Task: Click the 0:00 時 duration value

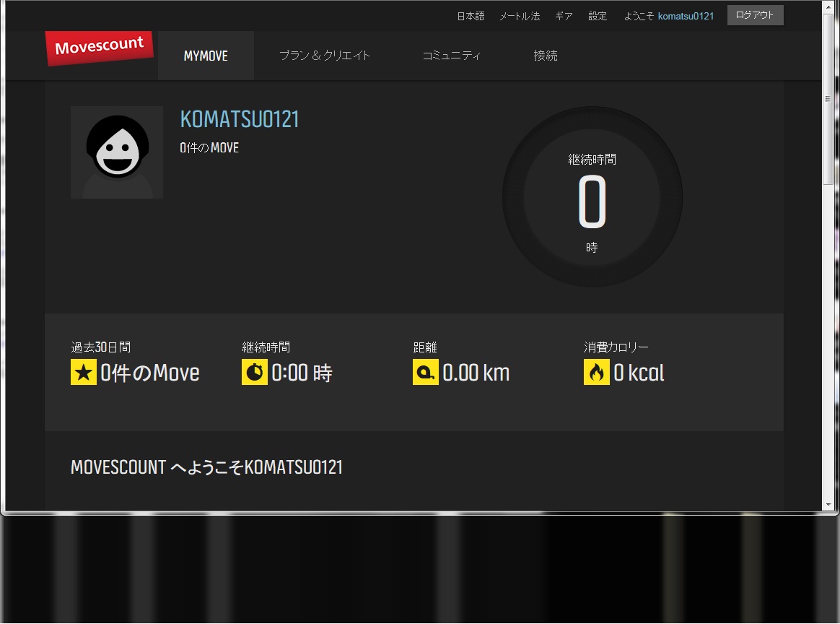Action: (302, 373)
